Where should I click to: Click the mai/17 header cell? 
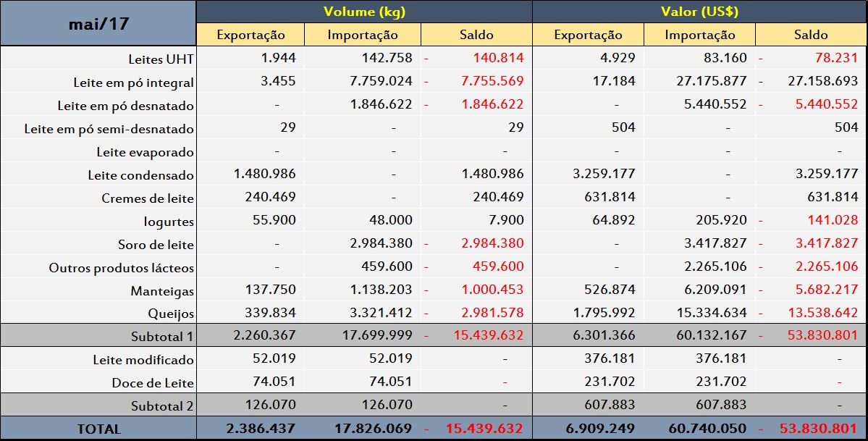click(x=98, y=23)
